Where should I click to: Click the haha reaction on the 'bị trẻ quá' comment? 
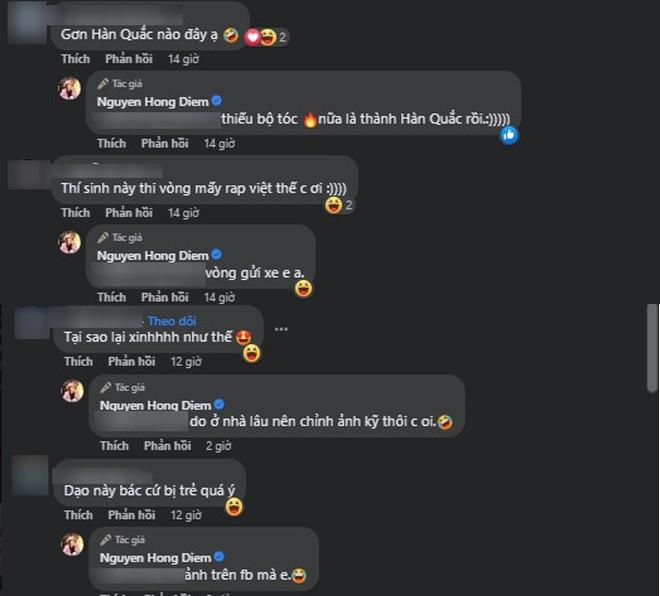coord(234,507)
